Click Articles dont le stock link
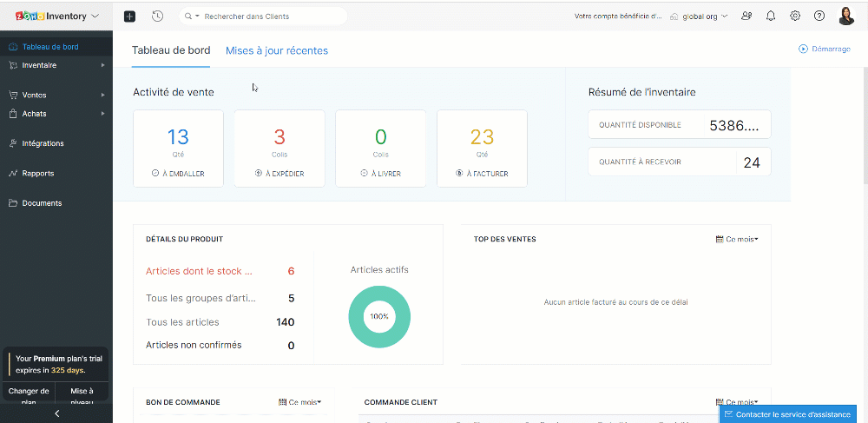The width and height of the screenshot is (868, 423). pyautogui.click(x=199, y=271)
